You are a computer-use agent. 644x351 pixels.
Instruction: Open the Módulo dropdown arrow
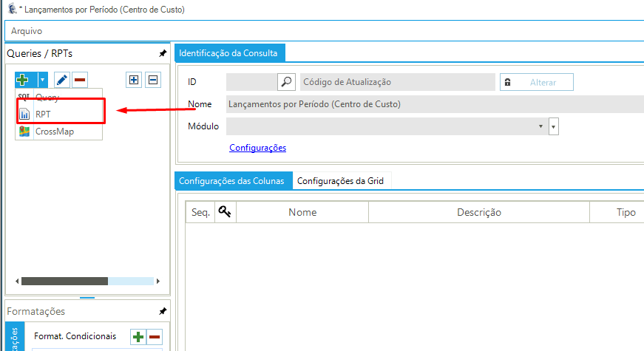click(x=554, y=126)
